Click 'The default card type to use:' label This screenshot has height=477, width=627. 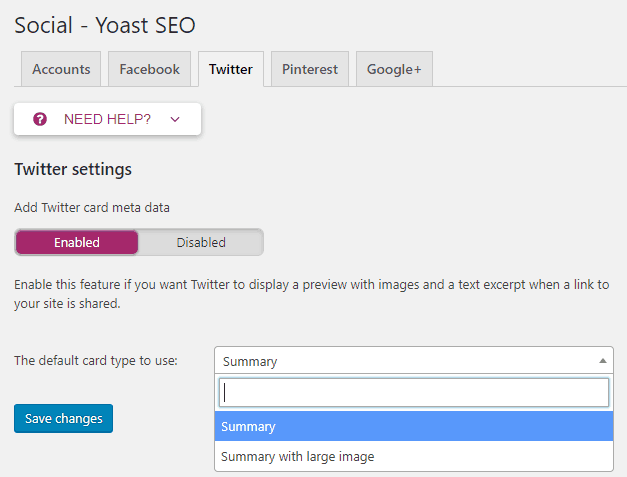[x=96, y=361]
